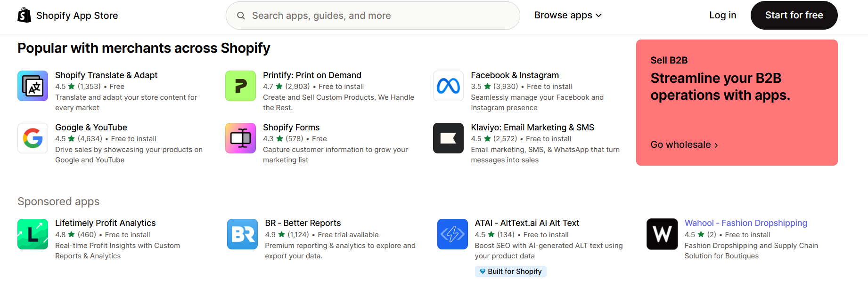Open the Wahool black W icon
The image size is (868, 288).
pyautogui.click(x=662, y=234)
